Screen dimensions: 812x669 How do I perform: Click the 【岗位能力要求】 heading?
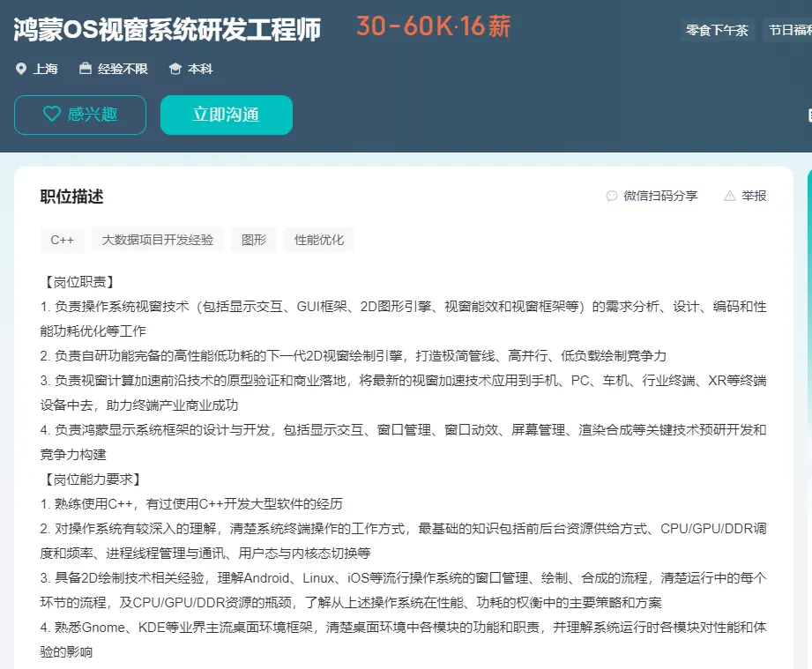point(93,479)
